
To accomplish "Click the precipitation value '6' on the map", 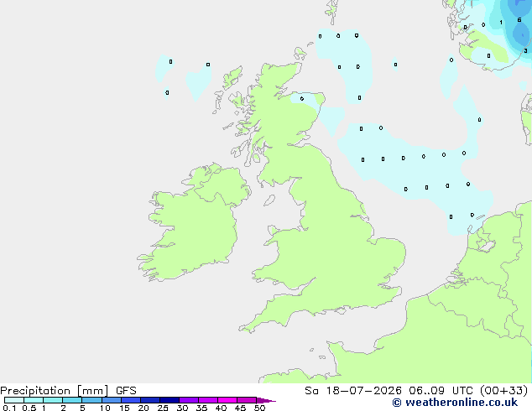I will 519,20.
